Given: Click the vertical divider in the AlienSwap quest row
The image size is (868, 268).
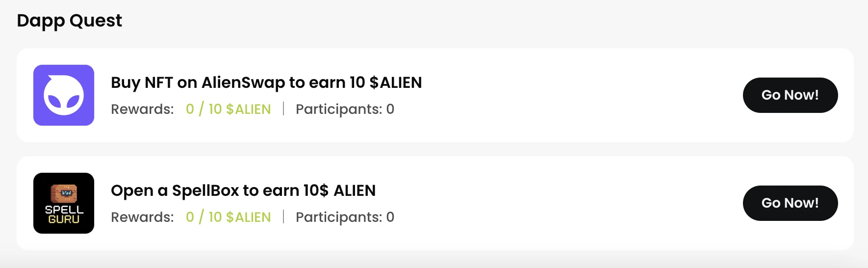Looking at the screenshot, I should (x=283, y=108).
